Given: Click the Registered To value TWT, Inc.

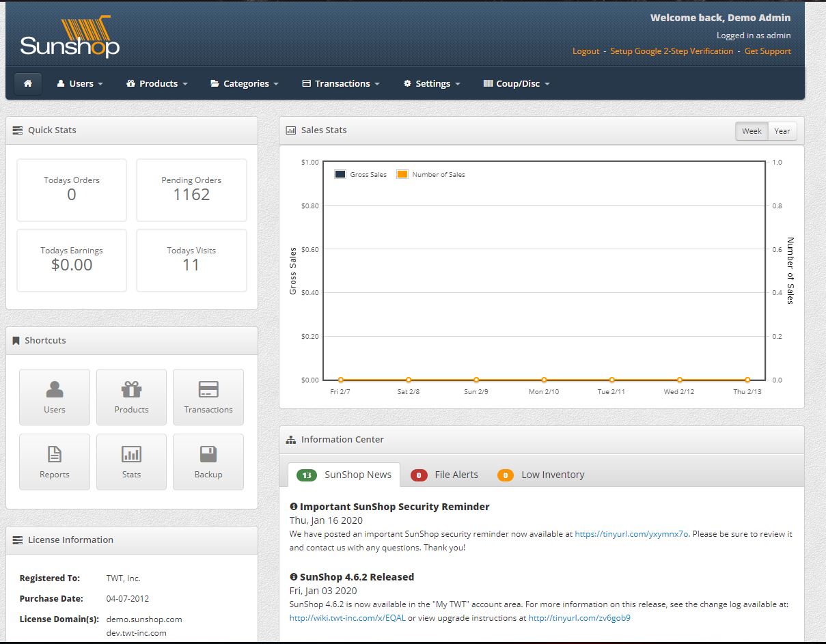Looking at the screenshot, I should [124, 578].
